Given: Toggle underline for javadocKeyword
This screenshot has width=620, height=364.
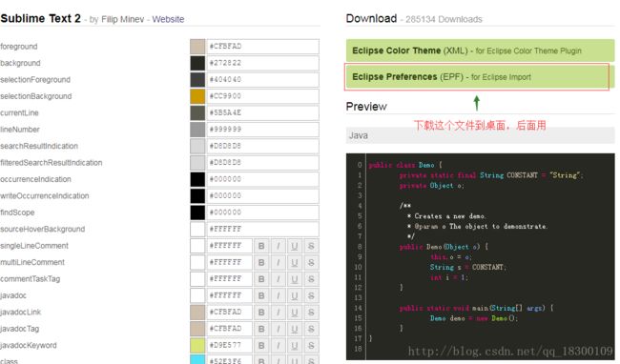Looking at the screenshot, I should click(295, 346).
